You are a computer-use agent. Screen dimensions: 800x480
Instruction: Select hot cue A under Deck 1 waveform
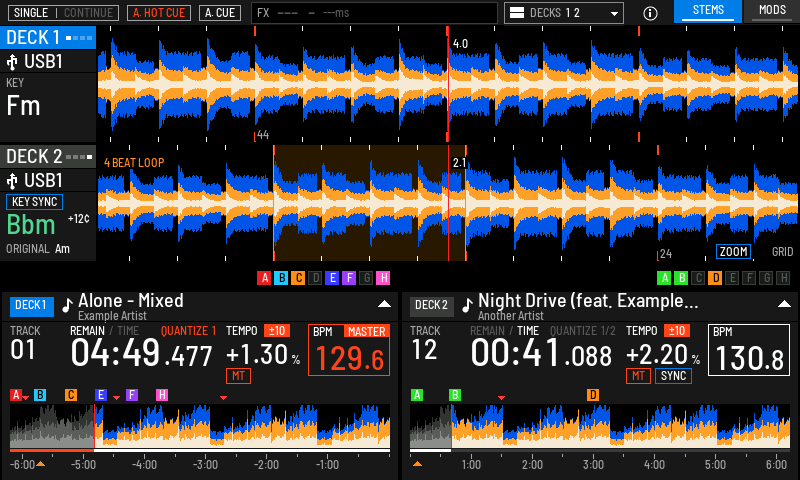[x=264, y=278]
